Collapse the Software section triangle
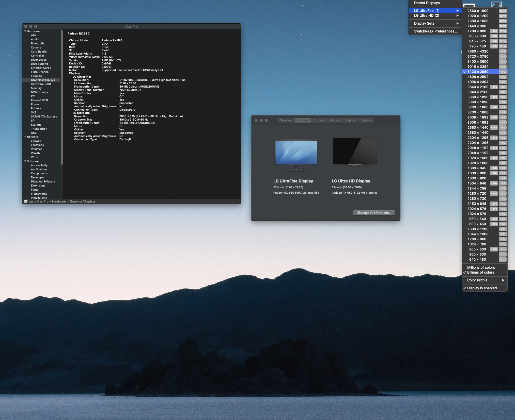The image size is (515, 420). [x=25, y=161]
